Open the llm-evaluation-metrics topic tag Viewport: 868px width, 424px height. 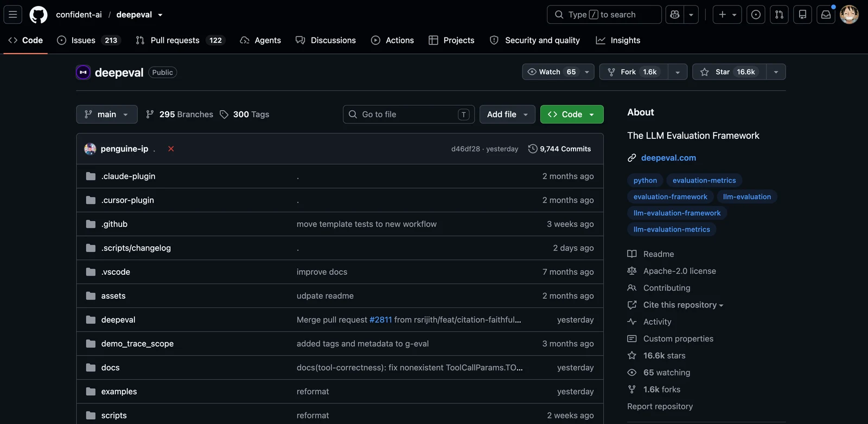672,229
